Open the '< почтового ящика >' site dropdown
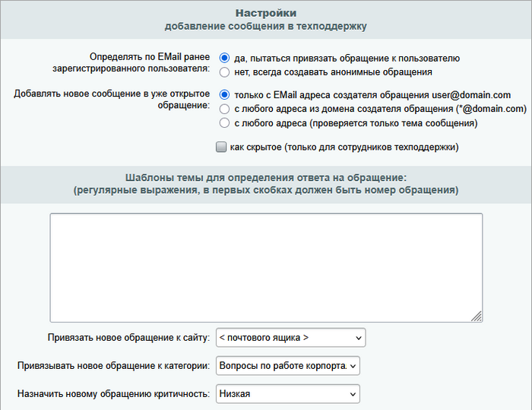 click(x=290, y=337)
